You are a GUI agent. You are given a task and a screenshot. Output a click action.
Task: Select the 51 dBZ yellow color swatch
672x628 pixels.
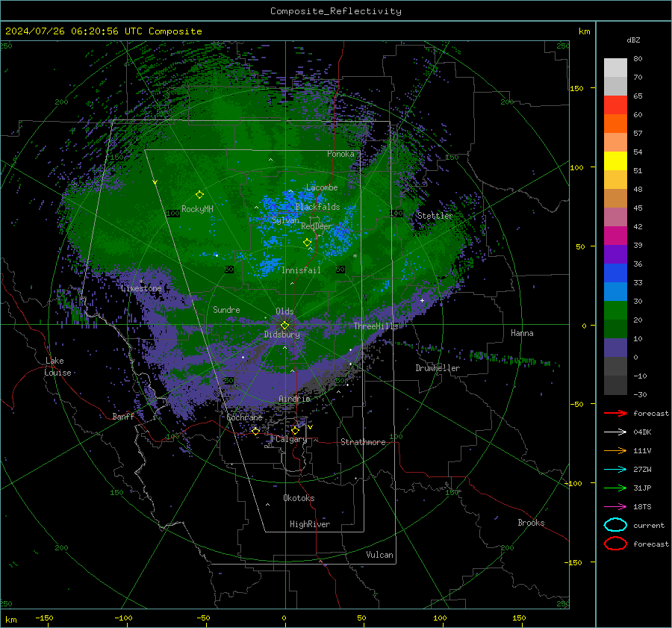click(x=615, y=161)
